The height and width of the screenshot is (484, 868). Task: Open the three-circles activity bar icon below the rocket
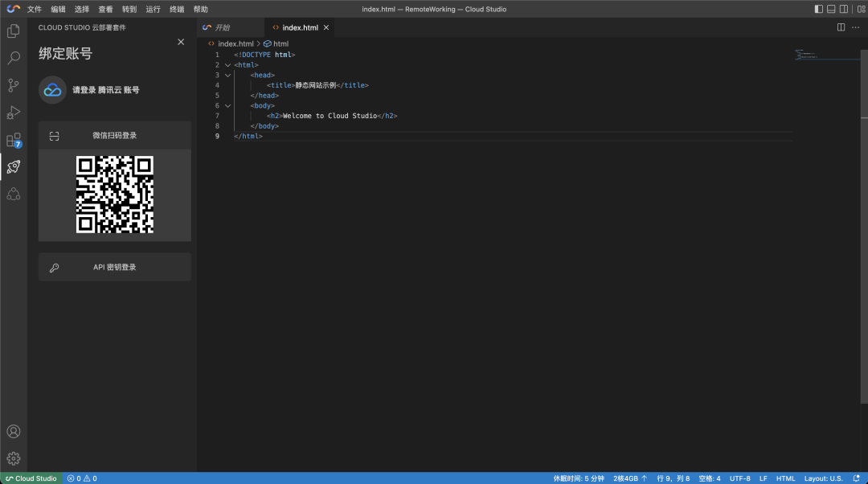click(x=14, y=194)
